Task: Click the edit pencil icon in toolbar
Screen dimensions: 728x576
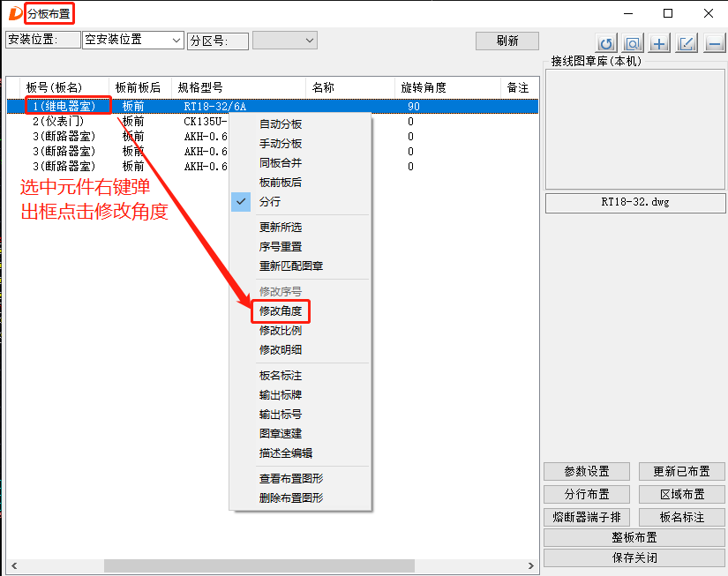Action: (x=687, y=43)
